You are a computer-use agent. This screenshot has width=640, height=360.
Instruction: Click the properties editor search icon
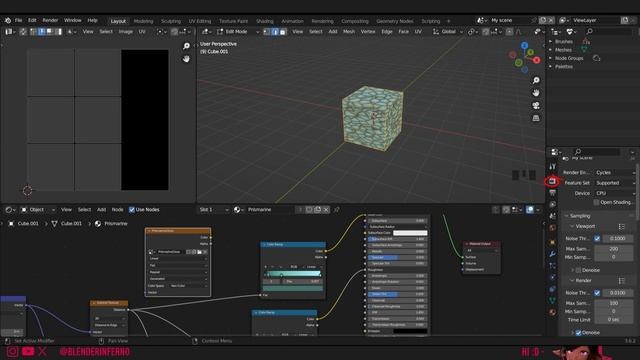[578, 152]
